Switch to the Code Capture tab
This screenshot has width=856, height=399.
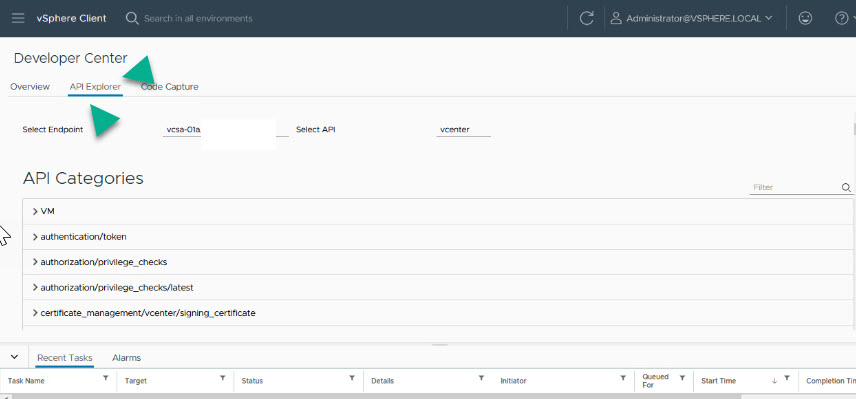click(x=170, y=87)
